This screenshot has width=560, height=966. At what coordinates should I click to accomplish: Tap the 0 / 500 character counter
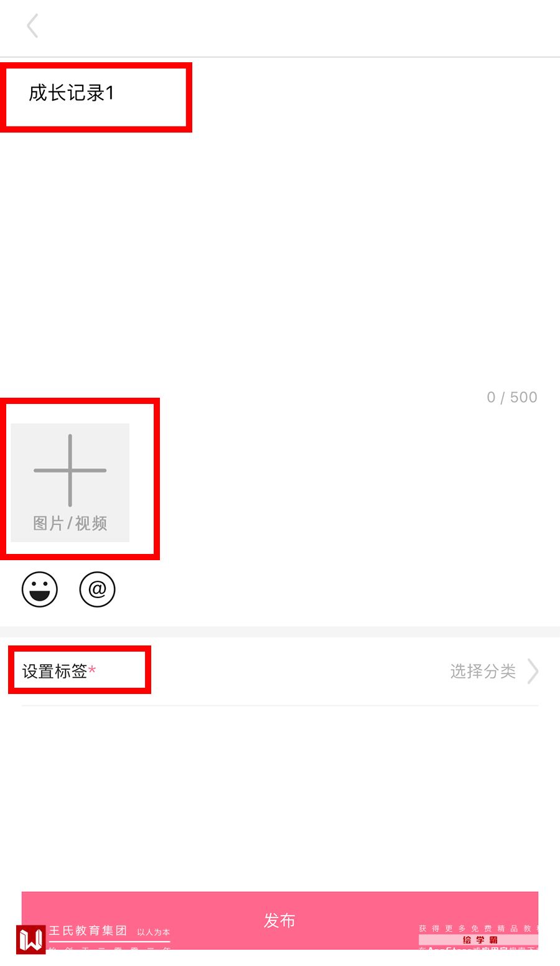click(512, 397)
